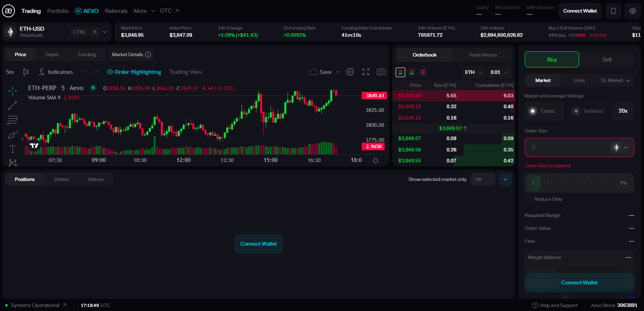Switch to Depth chart tab

coord(52,55)
